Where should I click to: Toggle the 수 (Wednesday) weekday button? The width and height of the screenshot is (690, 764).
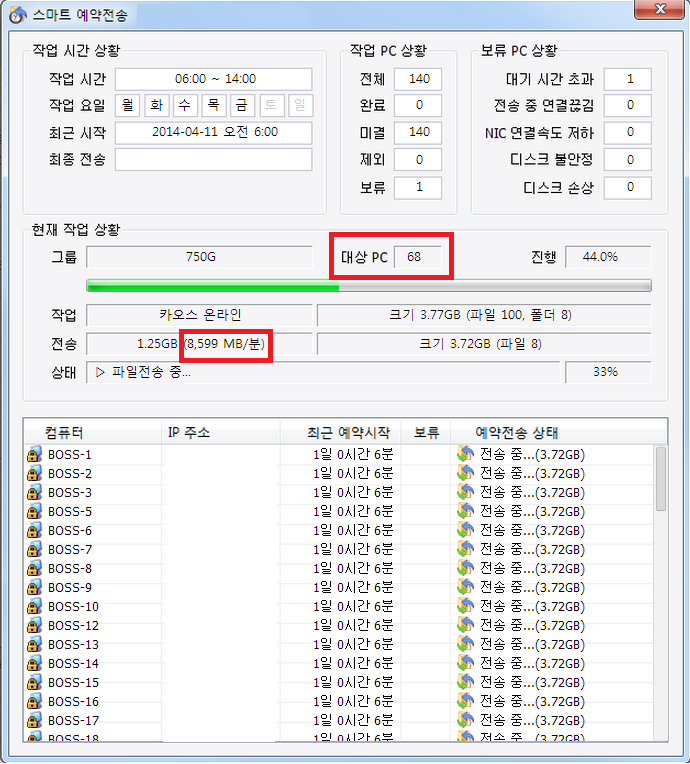tap(185, 105)
